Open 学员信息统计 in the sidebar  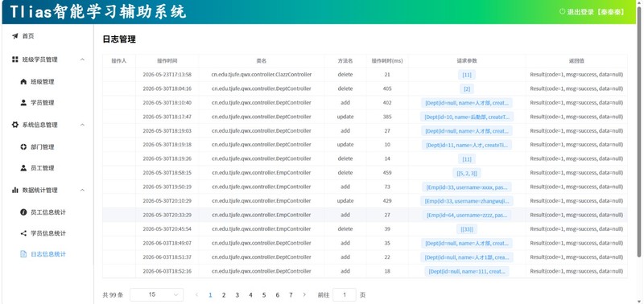[47, 233]
